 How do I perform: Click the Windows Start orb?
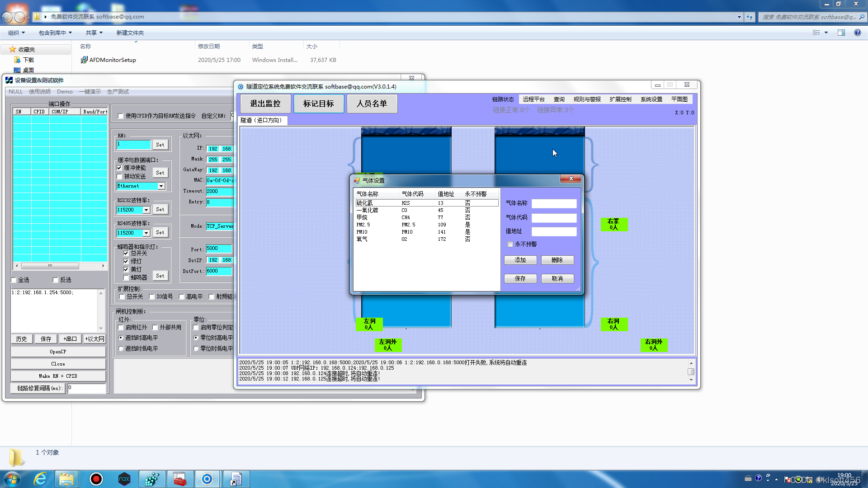(x=12, y=479)
